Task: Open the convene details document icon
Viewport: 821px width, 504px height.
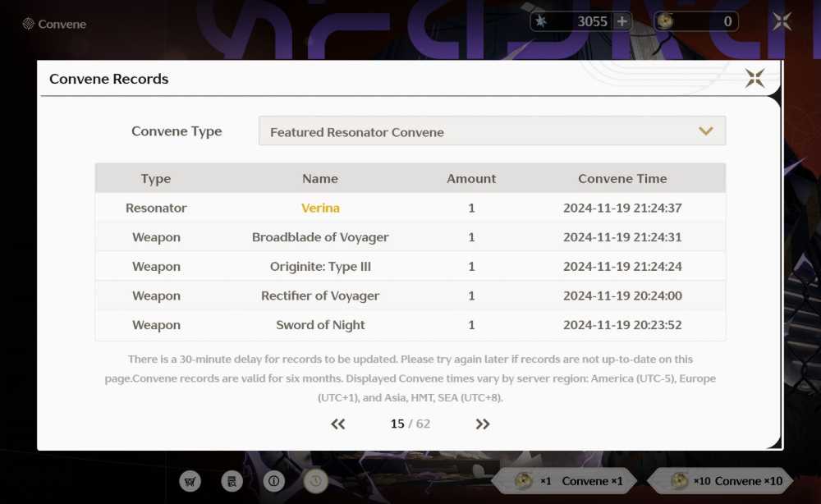Action: [232, 481]
